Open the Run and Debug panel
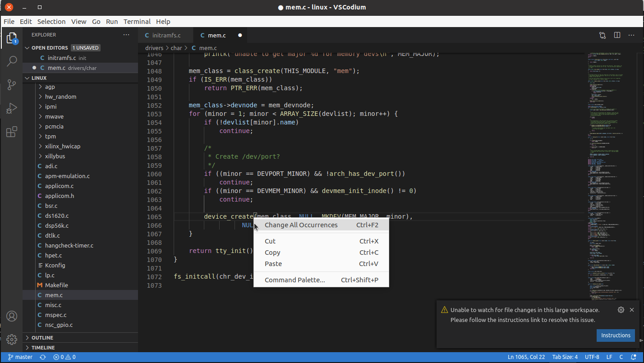The image size is (644, 363). click(x=11, y=108)
